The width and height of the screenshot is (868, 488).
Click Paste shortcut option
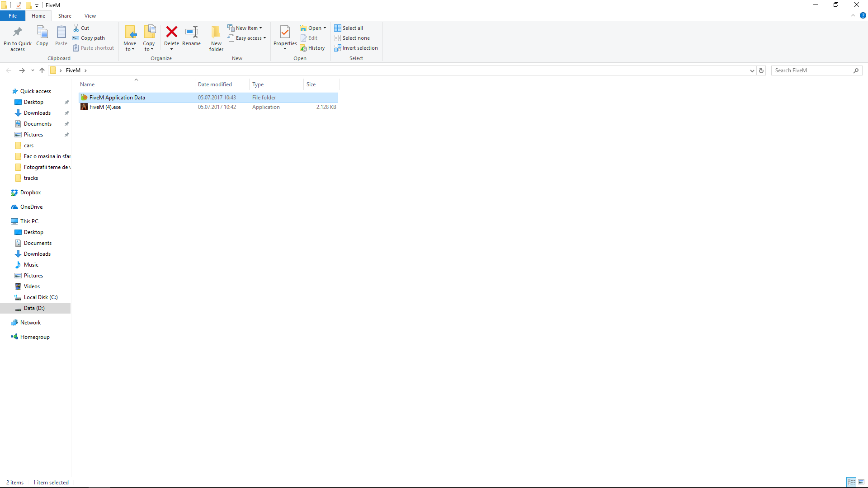click(x=94, y=48)
